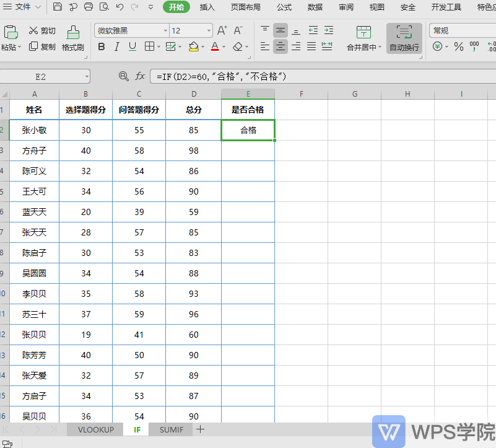Click the currency format icon

coord(437,46)
